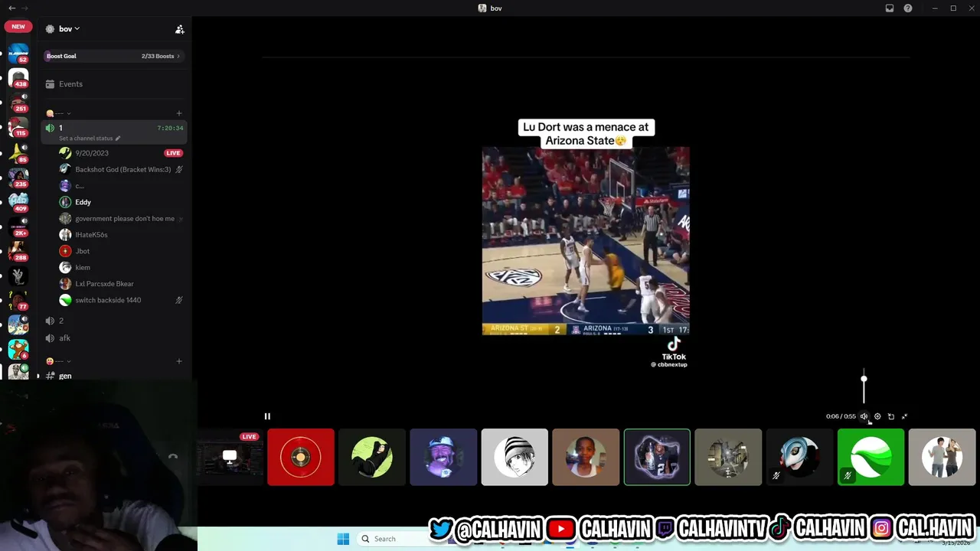Mute the video with speaker icon

coord(864,416)
